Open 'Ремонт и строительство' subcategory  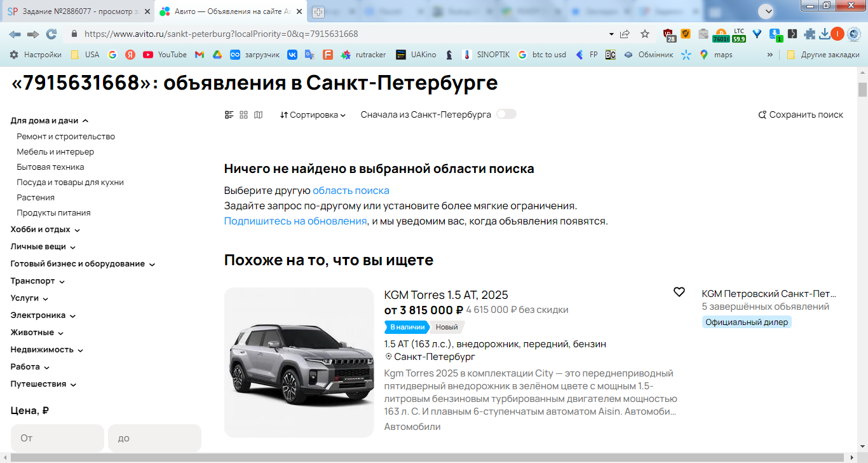pos(66,137)
